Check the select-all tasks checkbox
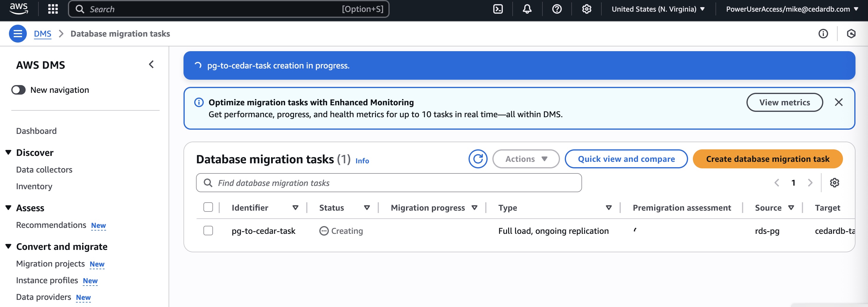Screen dimensions: 868x307 (208, 207)
